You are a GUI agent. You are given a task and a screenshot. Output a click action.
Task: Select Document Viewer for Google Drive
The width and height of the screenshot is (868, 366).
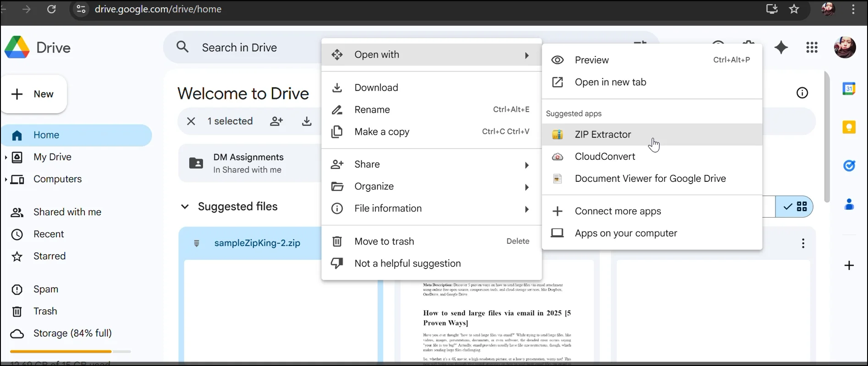[x=652, y=179]
